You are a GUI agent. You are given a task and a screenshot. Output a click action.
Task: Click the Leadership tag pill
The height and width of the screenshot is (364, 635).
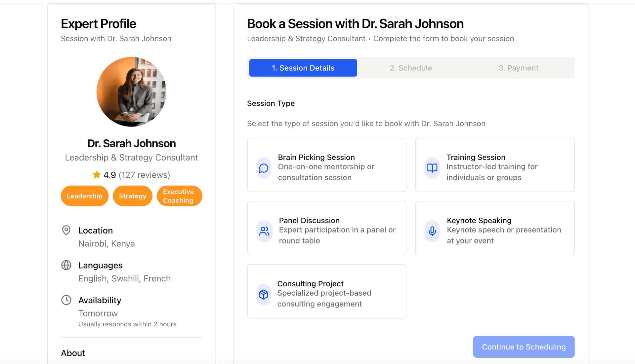click(x=85, y=196)
